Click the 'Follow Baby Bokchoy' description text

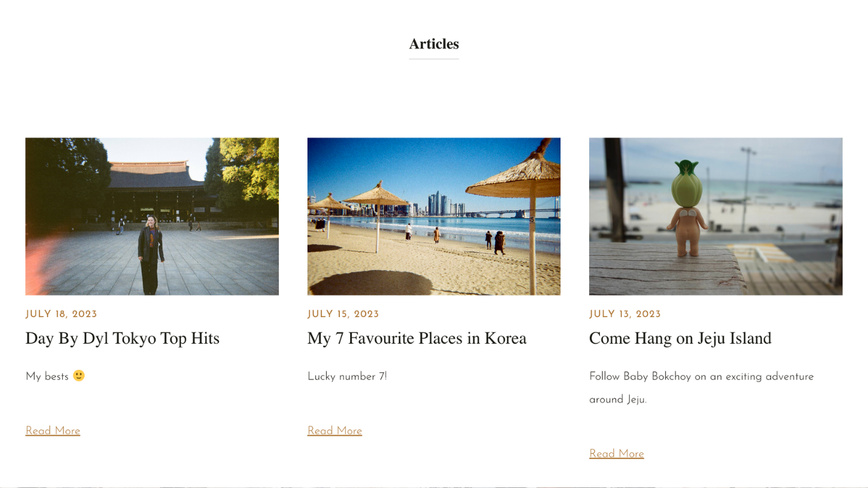coord(702,388)
